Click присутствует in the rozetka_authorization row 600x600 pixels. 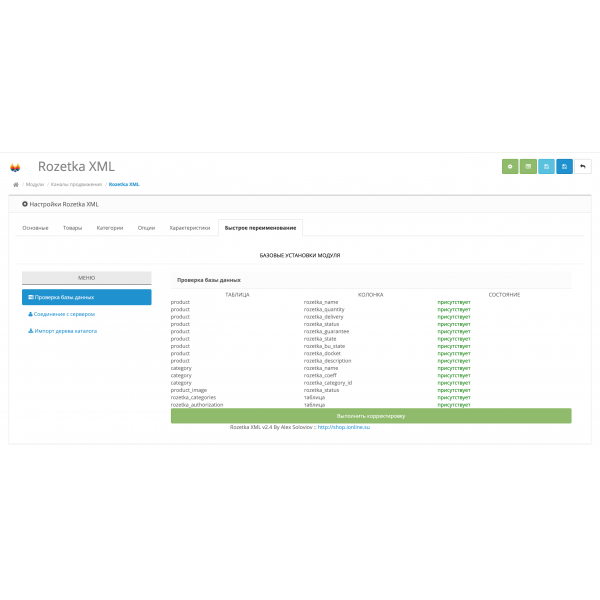coord(454,405)
